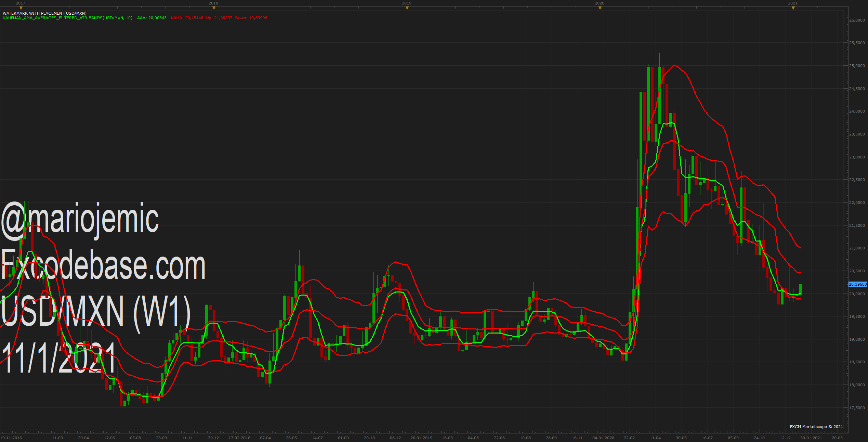Screen dimensions: 868x442
Task: Click the 11.04 date axis label
Action: (x=655, y=438)
